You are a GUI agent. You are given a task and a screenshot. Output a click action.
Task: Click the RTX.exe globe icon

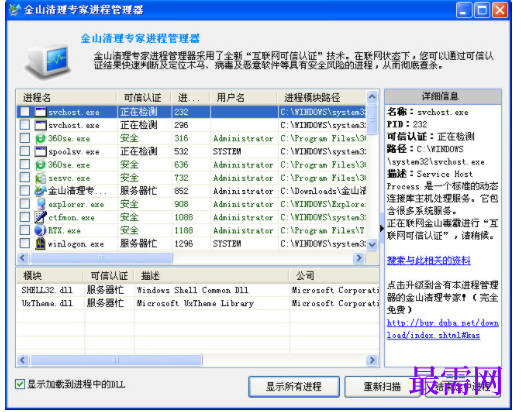[x=40, y=230]
